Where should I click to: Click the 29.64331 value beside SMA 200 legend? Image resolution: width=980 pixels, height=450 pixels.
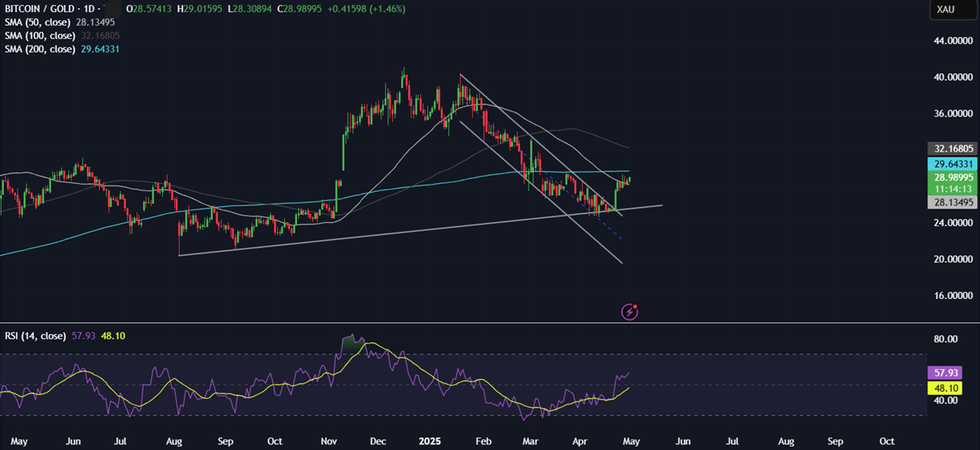click(x=101, y=50)
